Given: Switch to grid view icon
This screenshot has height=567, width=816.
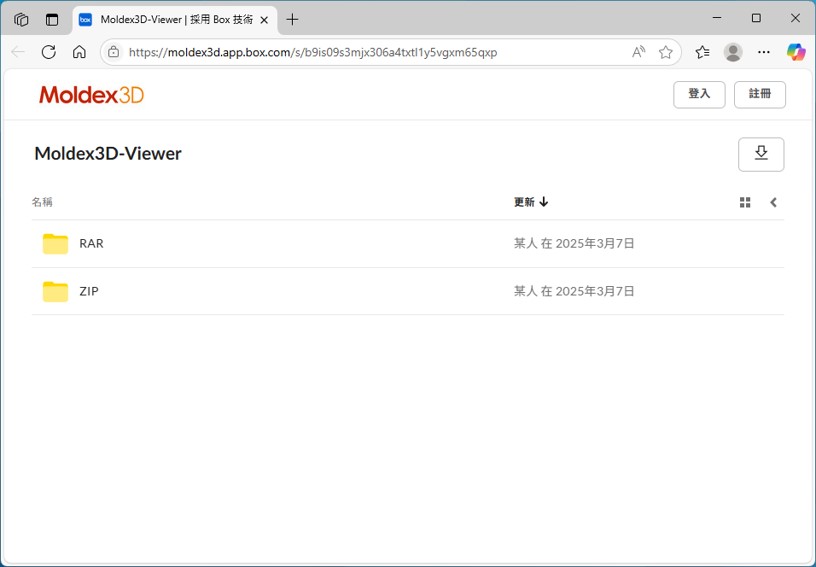Looking at the screenshot, I should pyautogui.click(x=745, y=202).
